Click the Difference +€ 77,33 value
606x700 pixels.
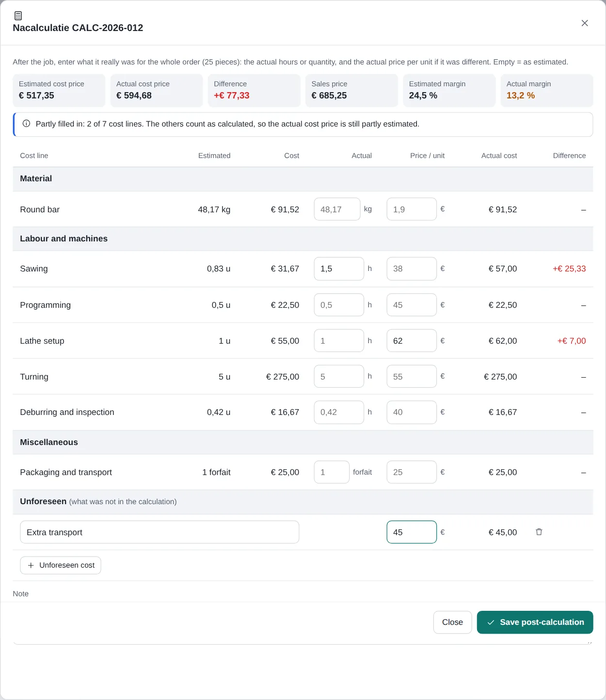pos(232,95)
